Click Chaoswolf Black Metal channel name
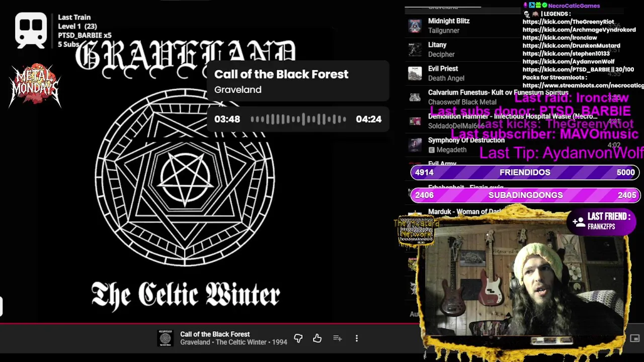 click(462, 102)
